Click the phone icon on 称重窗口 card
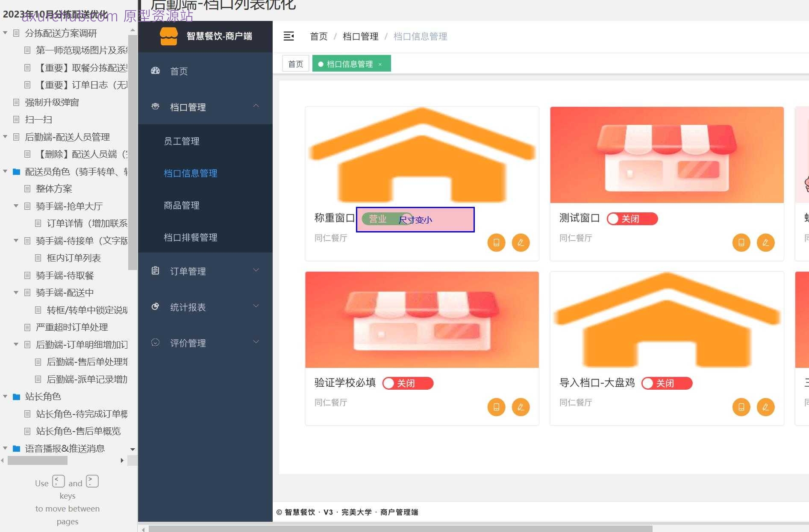Screen dimensions: 809x532 pyautogui.click(x=496, y=242)
